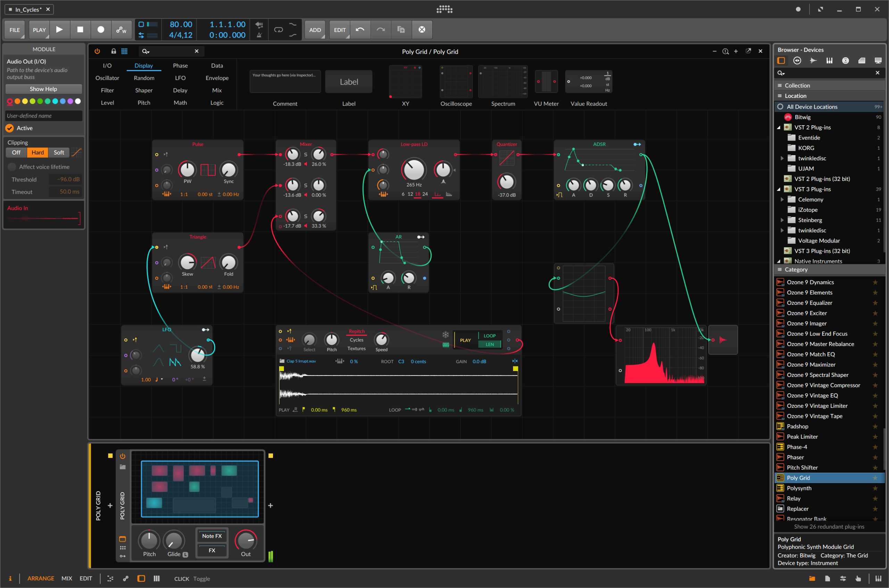889x588 pixels.
Task: Click the lock icon in Grid header
Action: coord(113,51)
